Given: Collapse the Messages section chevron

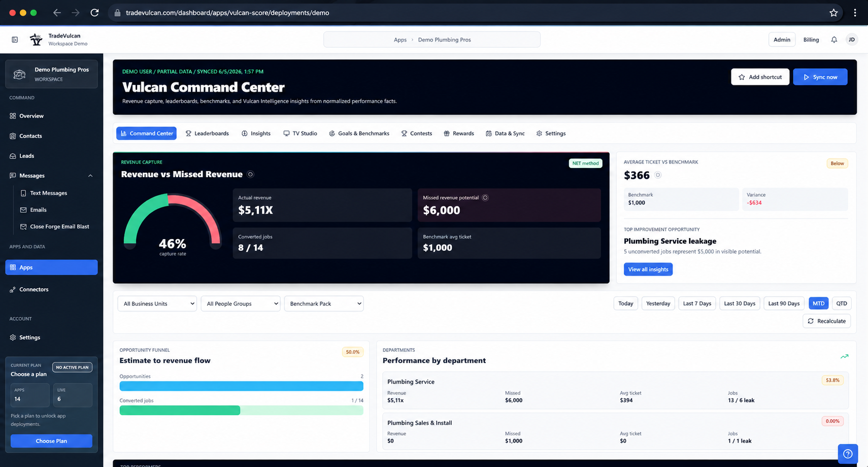Looking at the screenshot, I should click(x=90, y=176).
